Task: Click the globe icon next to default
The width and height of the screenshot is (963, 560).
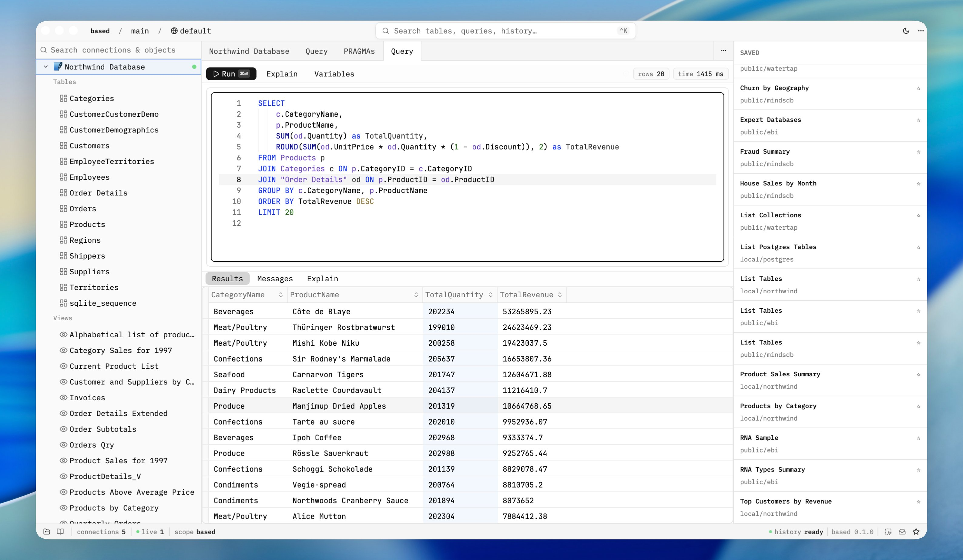Action: point(174,31)
